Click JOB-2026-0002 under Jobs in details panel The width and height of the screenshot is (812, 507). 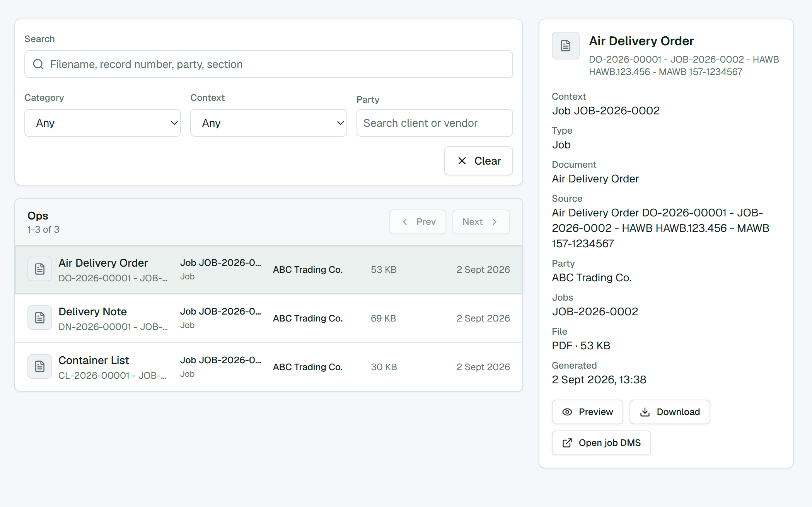[595, 311]
